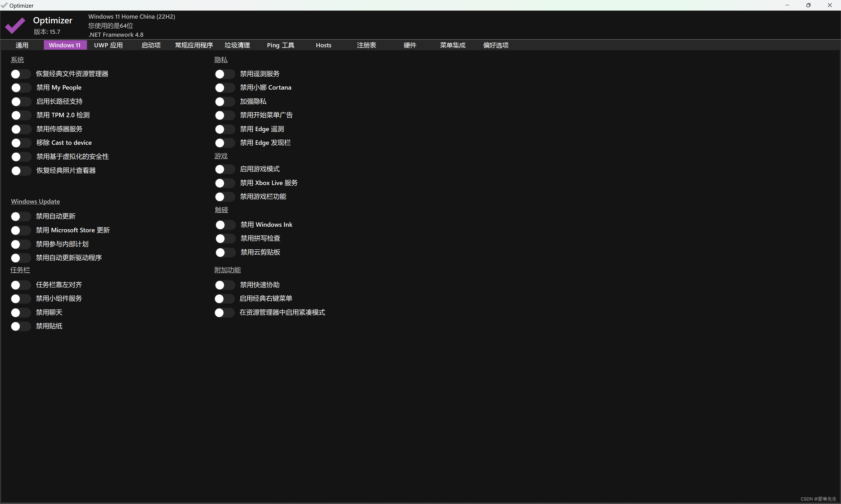The image size is (841, 504).
Task: Toggle 恢复经典文件资源管理器 switch
Action: [x=21, y=74]
